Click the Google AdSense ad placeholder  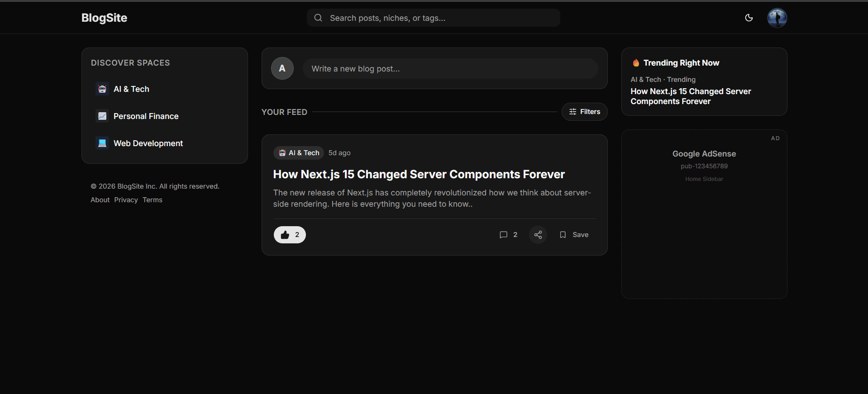(704, 214)
